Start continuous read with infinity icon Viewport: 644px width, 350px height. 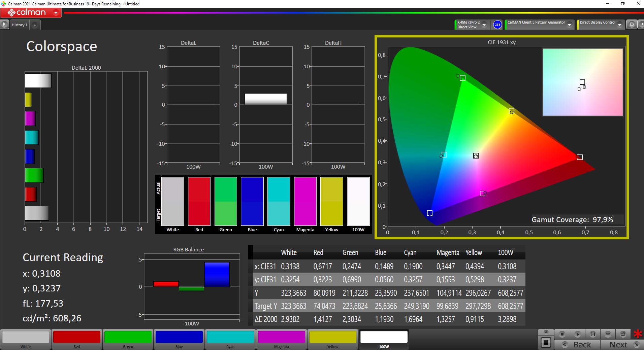pyautogui.click(x=608, y=334)
